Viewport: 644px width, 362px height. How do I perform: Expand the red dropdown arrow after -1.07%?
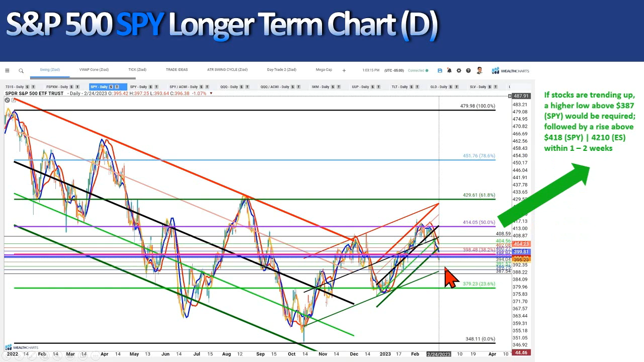[211, 94]
